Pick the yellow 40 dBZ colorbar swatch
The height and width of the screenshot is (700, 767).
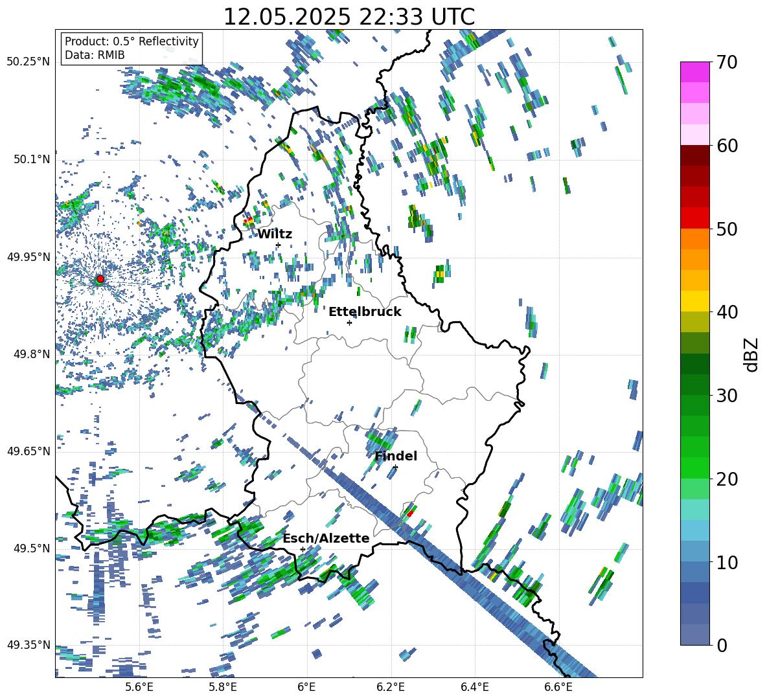(x=694, y=301)
